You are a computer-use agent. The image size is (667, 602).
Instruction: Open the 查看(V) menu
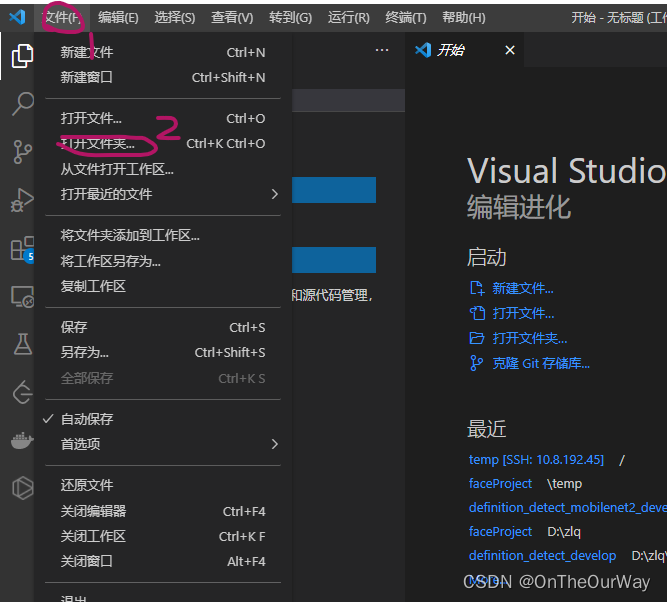(232, 17)
